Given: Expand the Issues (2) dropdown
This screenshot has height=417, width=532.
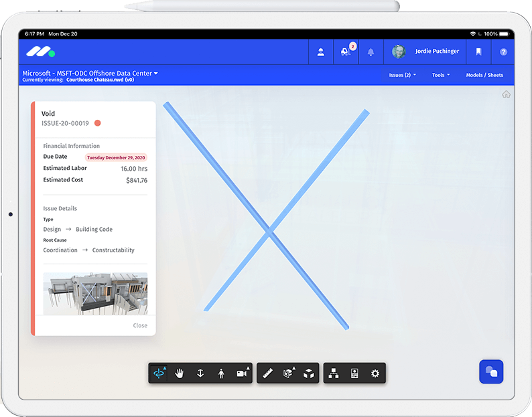Looking at the screenshot, I should [403, 75].
